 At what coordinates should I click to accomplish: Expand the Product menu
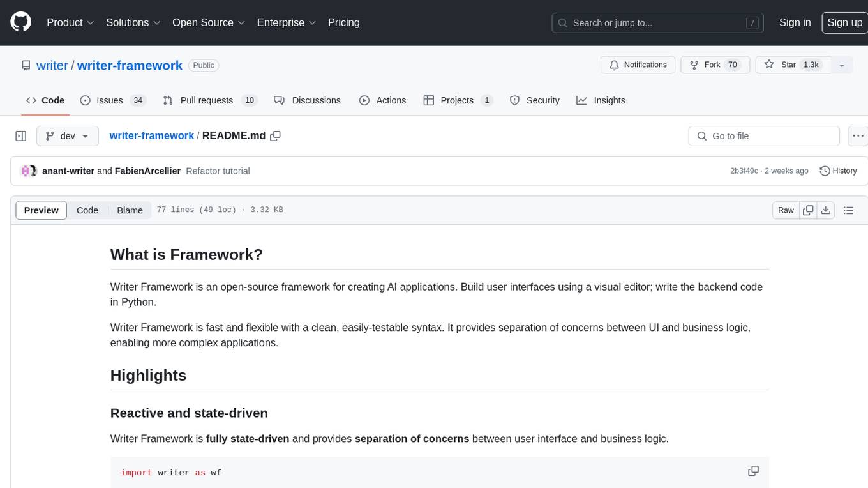70,22
